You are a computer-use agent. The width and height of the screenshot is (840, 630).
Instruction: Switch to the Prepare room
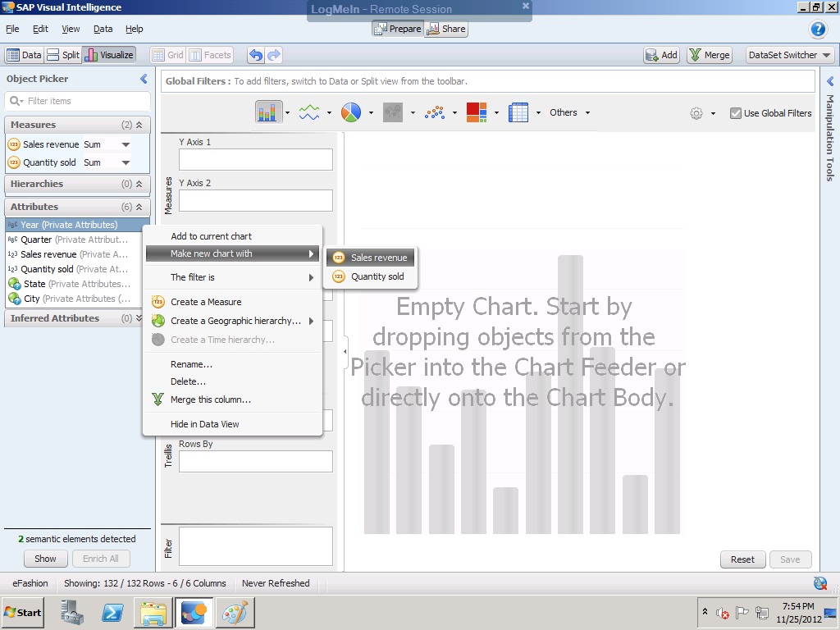[398, 29]
